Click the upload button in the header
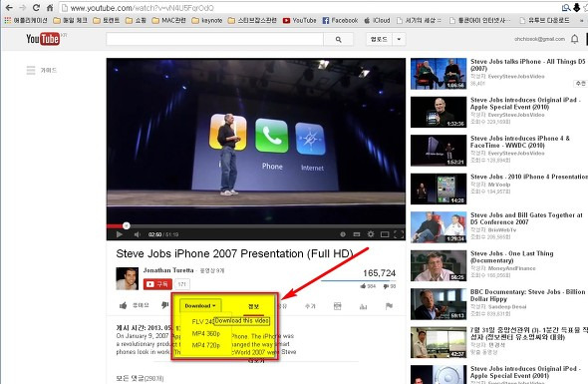The width and height of the screenshot is (588, 384). (x=379, y=39)
